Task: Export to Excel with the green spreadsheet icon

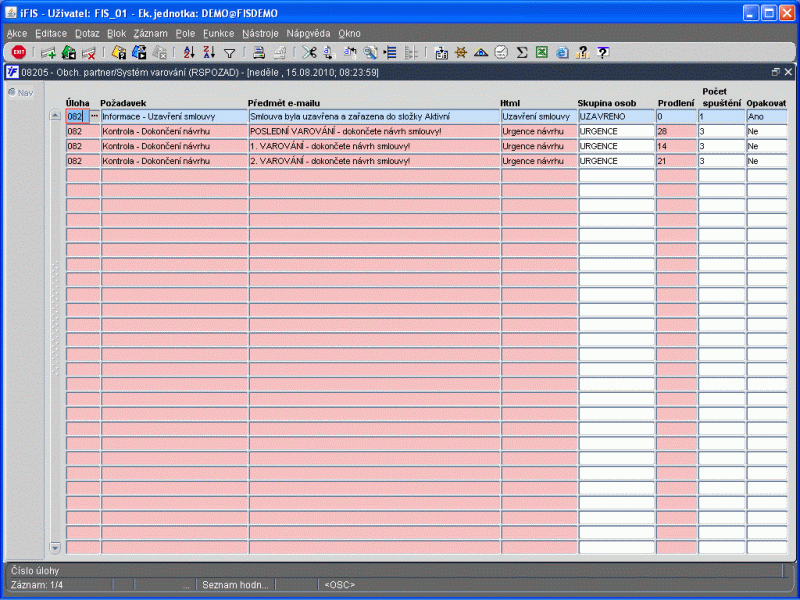Action: [x=541, y=52]
